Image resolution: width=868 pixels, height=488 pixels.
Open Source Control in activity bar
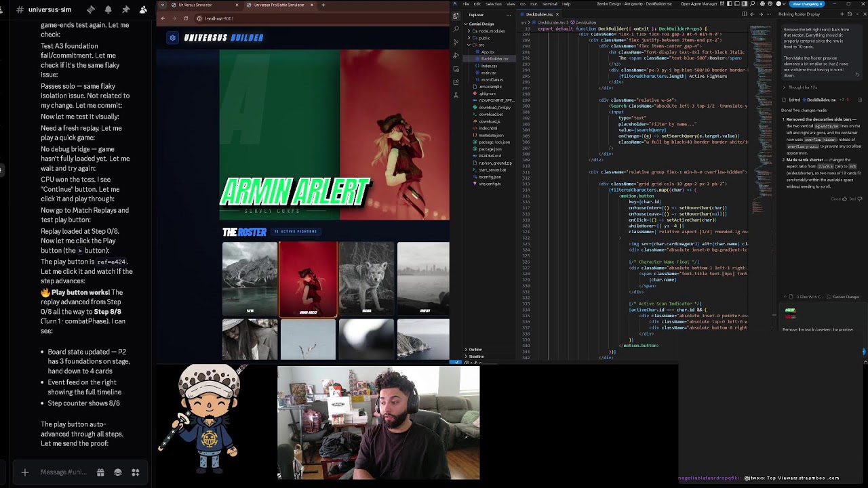pos(456,42)
